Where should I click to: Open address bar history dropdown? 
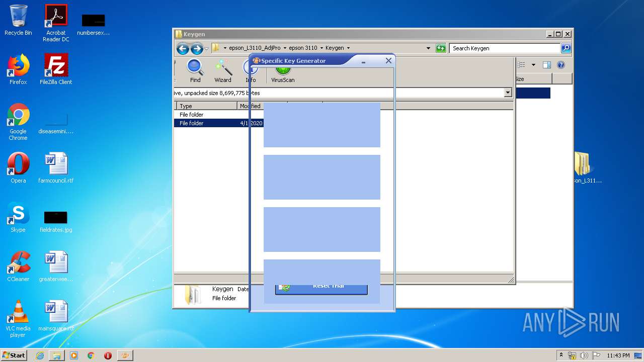pyautogui.click(x=428, y=48)
